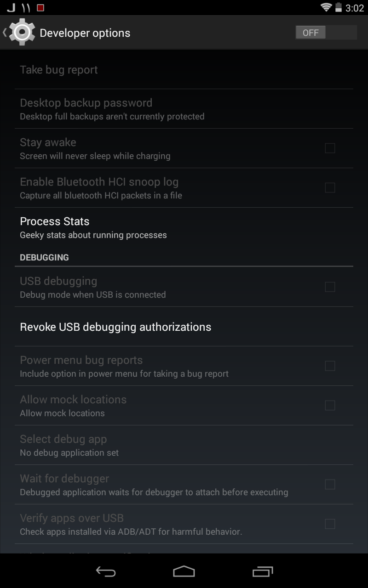Image resolution: width=368 pixels, height=588 pixels.
Task: Tap the back chevron beside gear
Action: click(5, 33)
